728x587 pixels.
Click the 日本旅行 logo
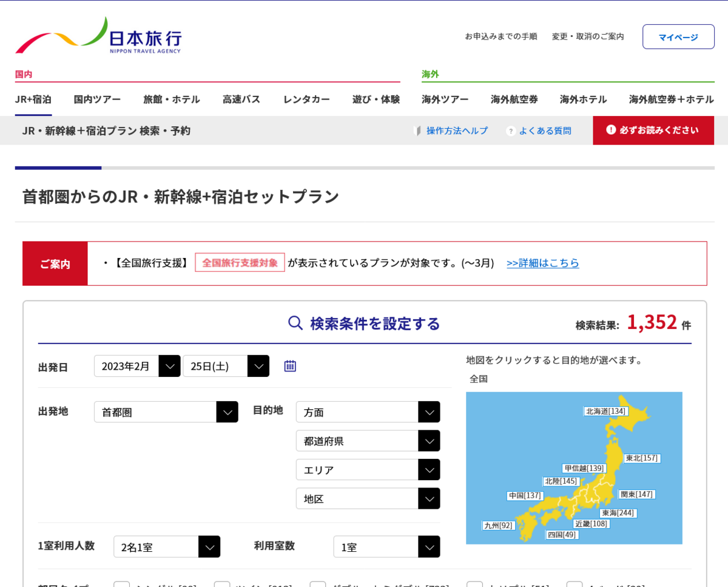[98, 35]
